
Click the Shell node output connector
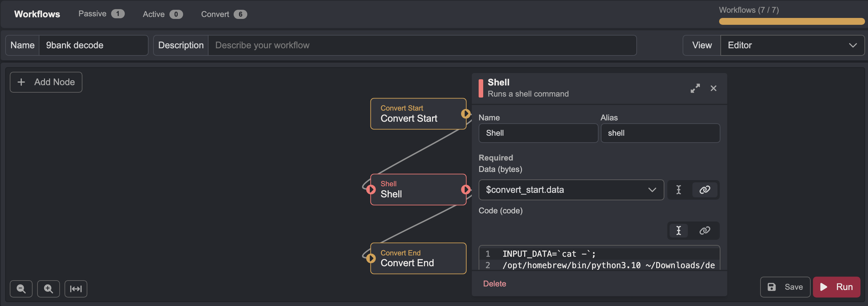tap(466, 190)
